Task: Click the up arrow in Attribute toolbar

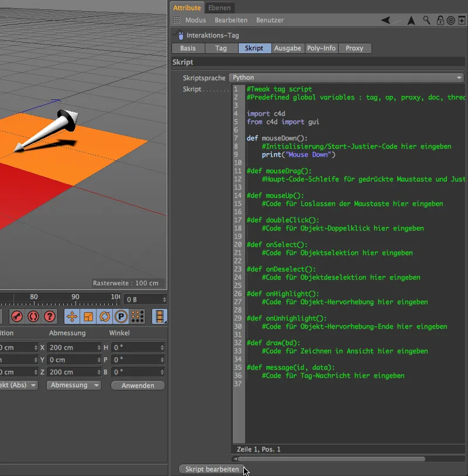Action: [x=411, y=20]
